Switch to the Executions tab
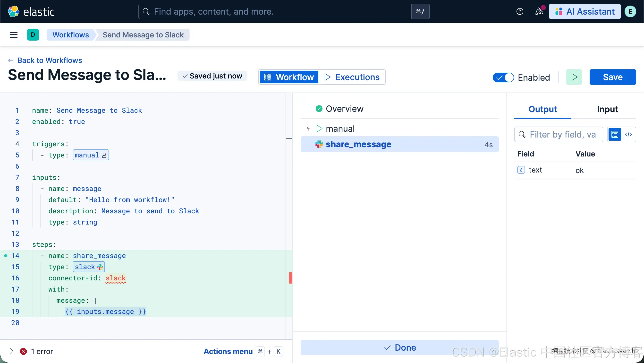Screen dimensions: 644x363 click(352, 77)
